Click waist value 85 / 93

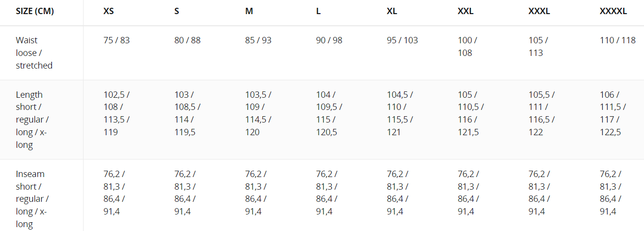(x=258, y=40)
